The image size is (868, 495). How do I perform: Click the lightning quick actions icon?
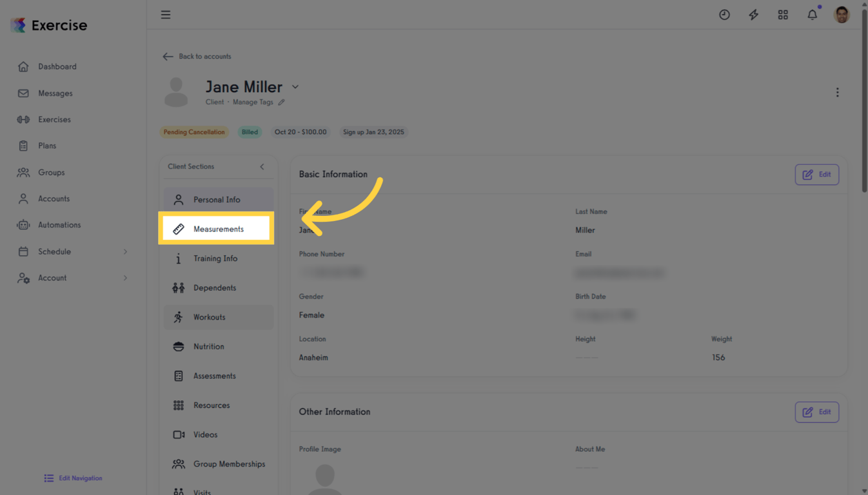click(753, 14)
